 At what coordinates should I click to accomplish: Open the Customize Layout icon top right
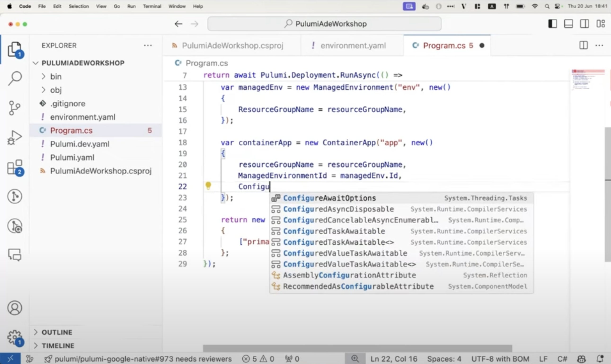[601, 24]
